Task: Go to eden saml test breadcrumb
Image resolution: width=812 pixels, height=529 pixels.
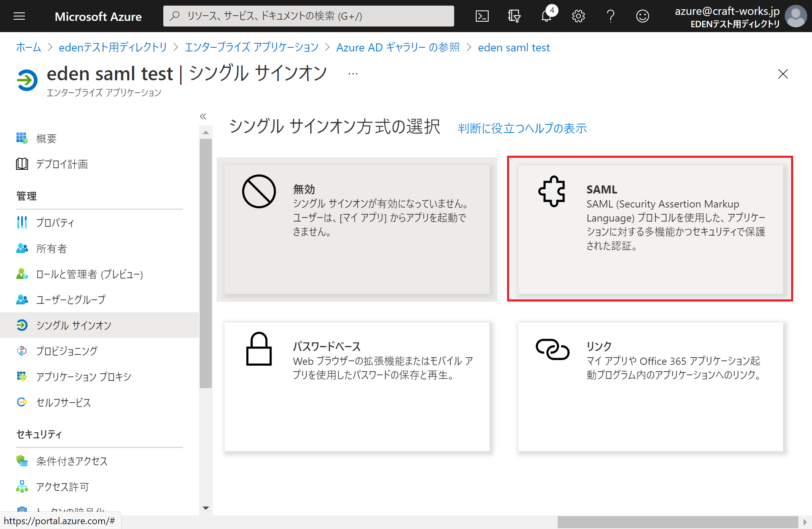Action: [x=514, y=47]
